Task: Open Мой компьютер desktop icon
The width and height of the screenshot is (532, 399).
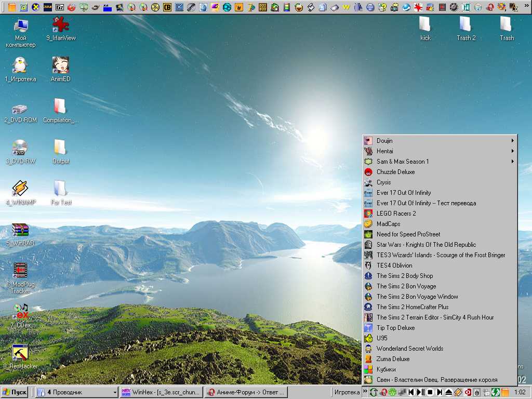Action: click(x=21, y=33)
